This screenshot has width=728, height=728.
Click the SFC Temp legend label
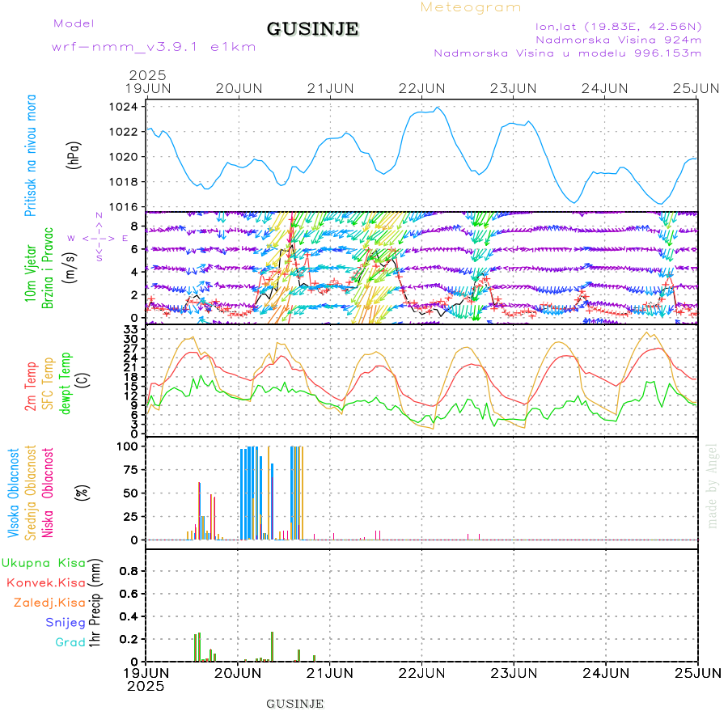click(48, 383)
